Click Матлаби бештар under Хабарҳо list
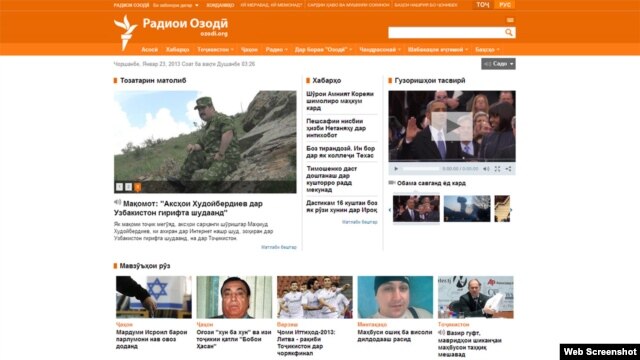The height and width of the screenshot is (360, 640). click(x=360, y=222)
